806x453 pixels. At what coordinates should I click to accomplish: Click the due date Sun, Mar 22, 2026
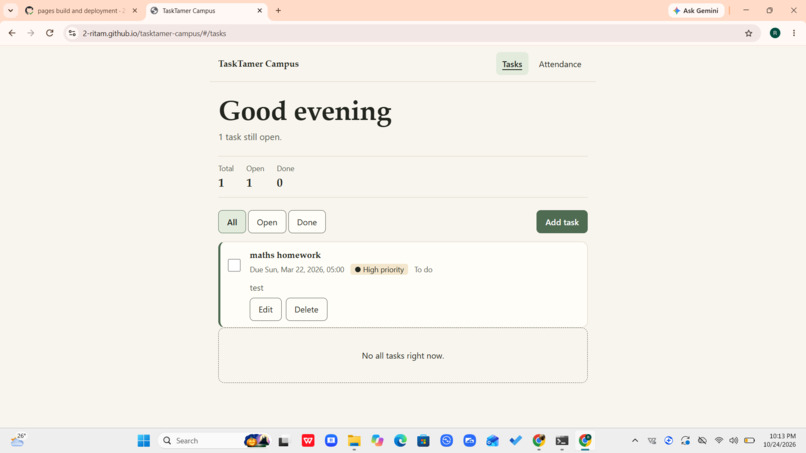(x=297, y=269)
